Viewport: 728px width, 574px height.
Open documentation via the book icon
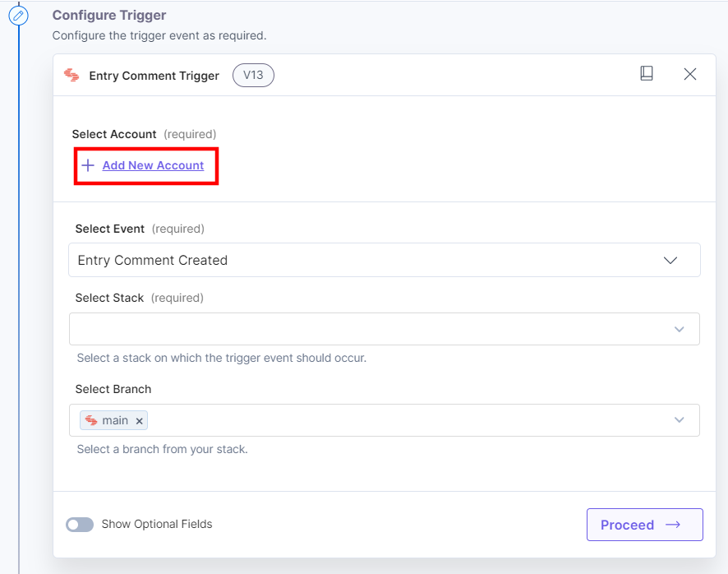[x=647, y=73]
